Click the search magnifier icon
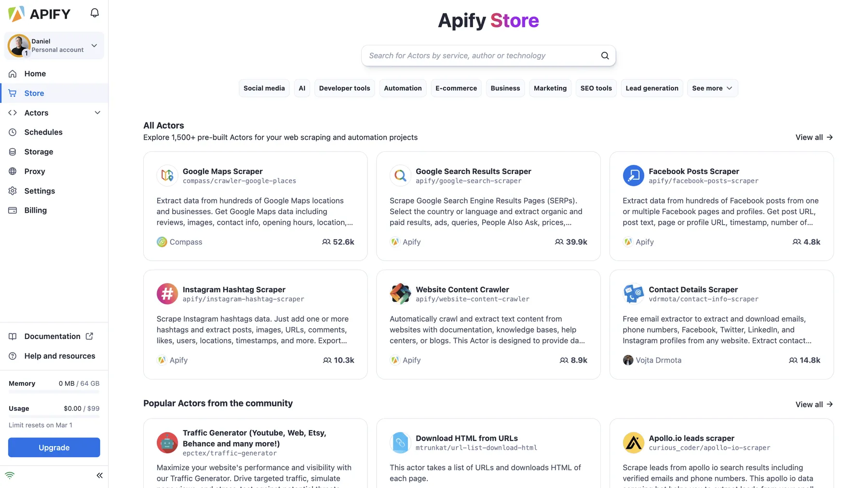This screenshot has width=868, height=488. pos(605,55)
